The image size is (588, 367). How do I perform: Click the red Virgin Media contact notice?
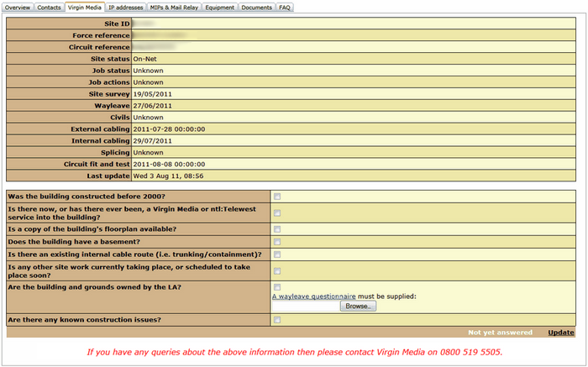(295, 353)
